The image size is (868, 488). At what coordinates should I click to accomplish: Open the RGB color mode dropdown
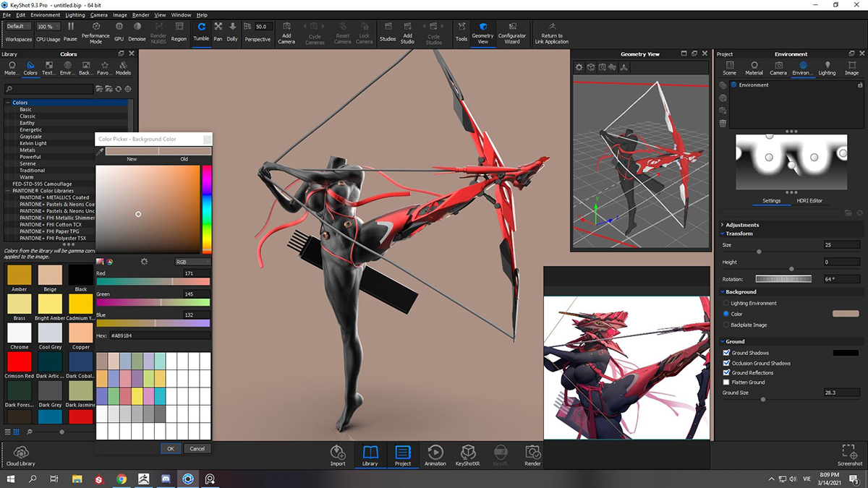192,262
